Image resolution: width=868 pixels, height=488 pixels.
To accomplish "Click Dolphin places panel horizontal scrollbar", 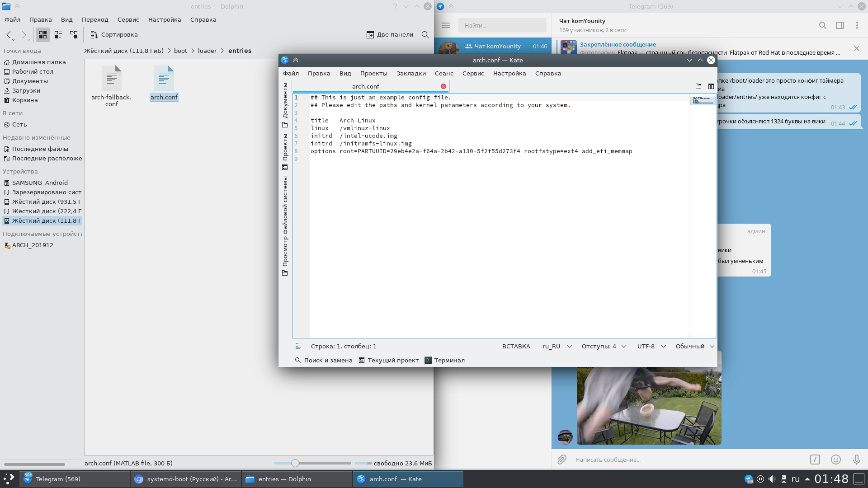I will point(35,464).
